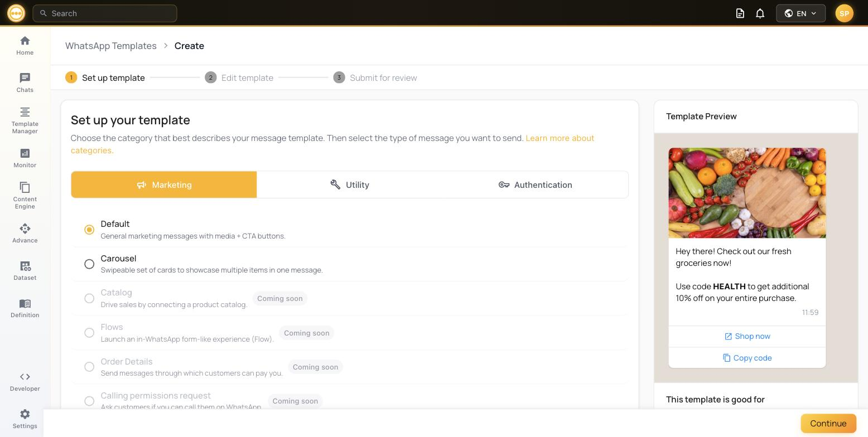The width and height of the screenshot is (868, 437).
Task: Click the search magnifier icon
Action: (44, 13)
